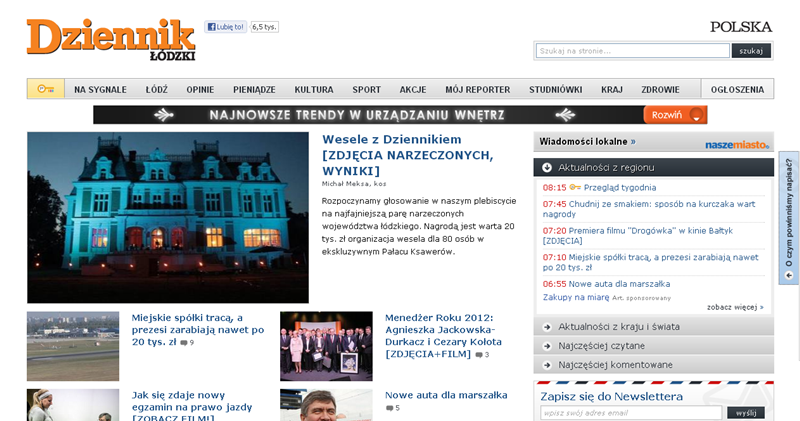Open the SPORT menu section
The image size is (800, 421).
click(366, 89)
